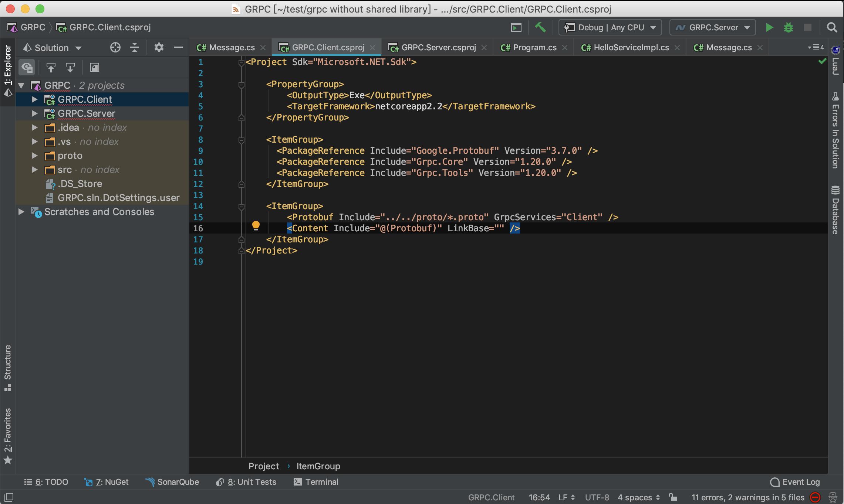The height and width of the screenshot is (504, 844).
Task: Expand the .idea folder
Action: tap(34, 127)
